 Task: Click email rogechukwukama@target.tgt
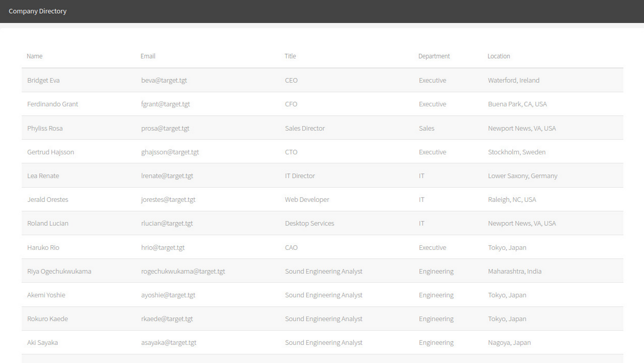coord(183,271)
